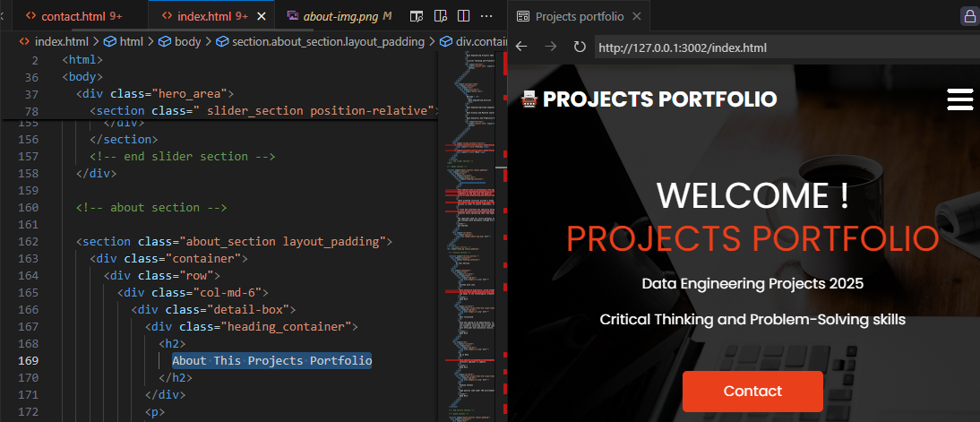Image resolution: width=980 pixels, height=422 pixels.
Task: Open the body breadcrumb element
Action: tap(187, 42)
